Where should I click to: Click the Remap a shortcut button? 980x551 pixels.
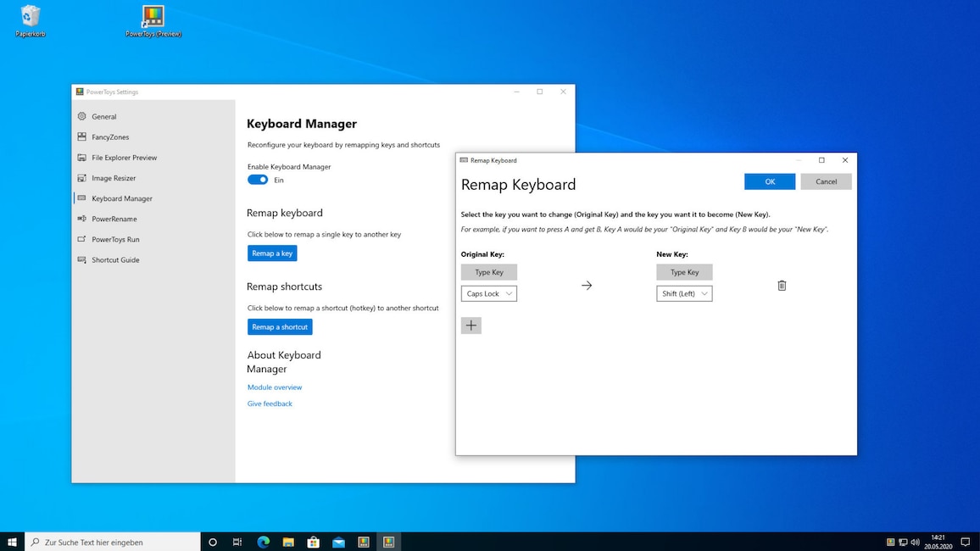pyautogui.click(x=280, y=326)
